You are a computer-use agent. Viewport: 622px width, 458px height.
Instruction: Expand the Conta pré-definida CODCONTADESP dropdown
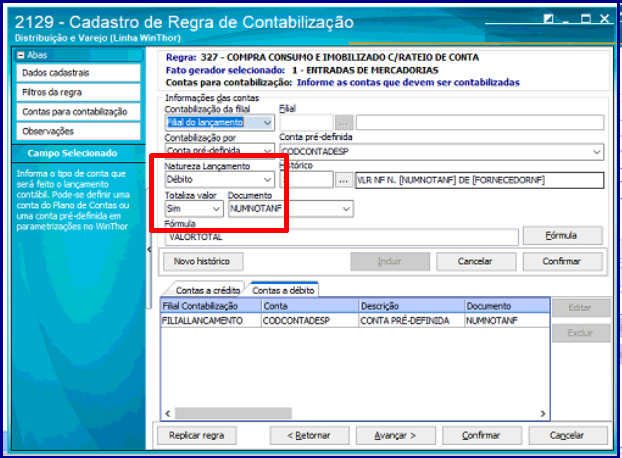click(597, 152)
